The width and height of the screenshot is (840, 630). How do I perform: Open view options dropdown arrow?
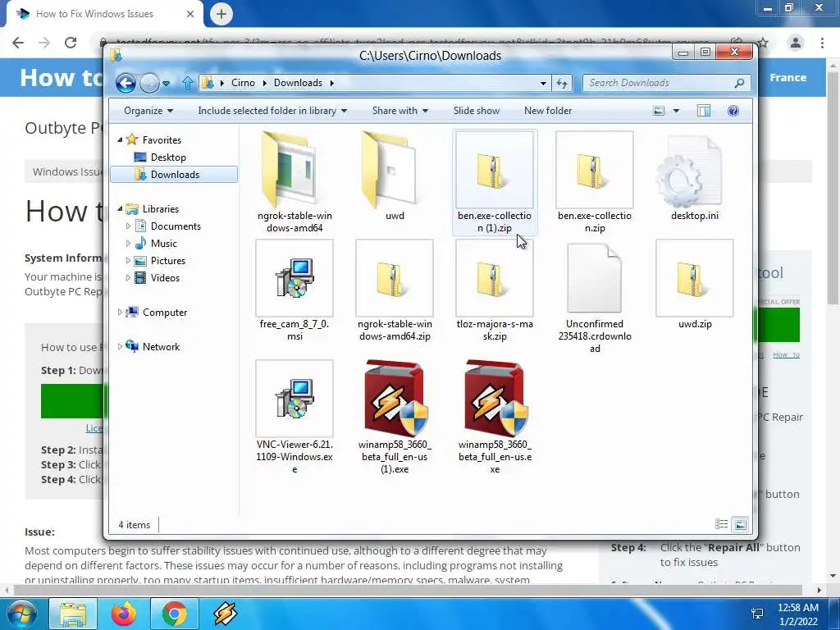[676, 111]
